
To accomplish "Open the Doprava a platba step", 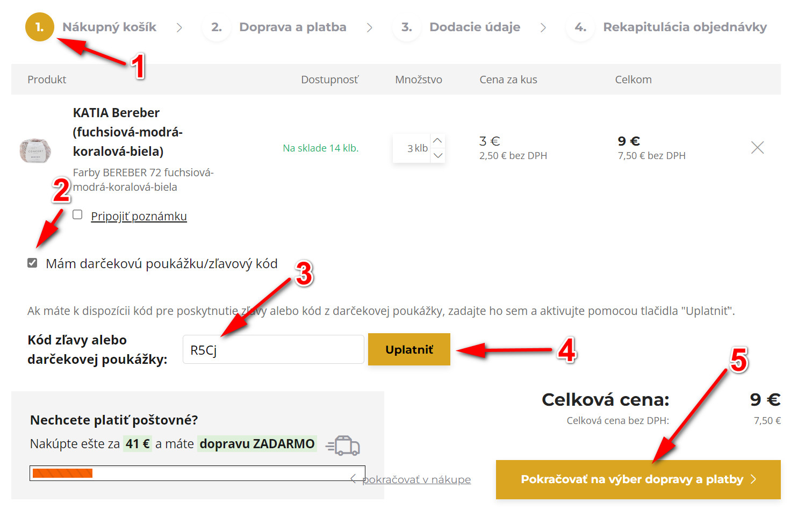I will (x=292, y=27).
